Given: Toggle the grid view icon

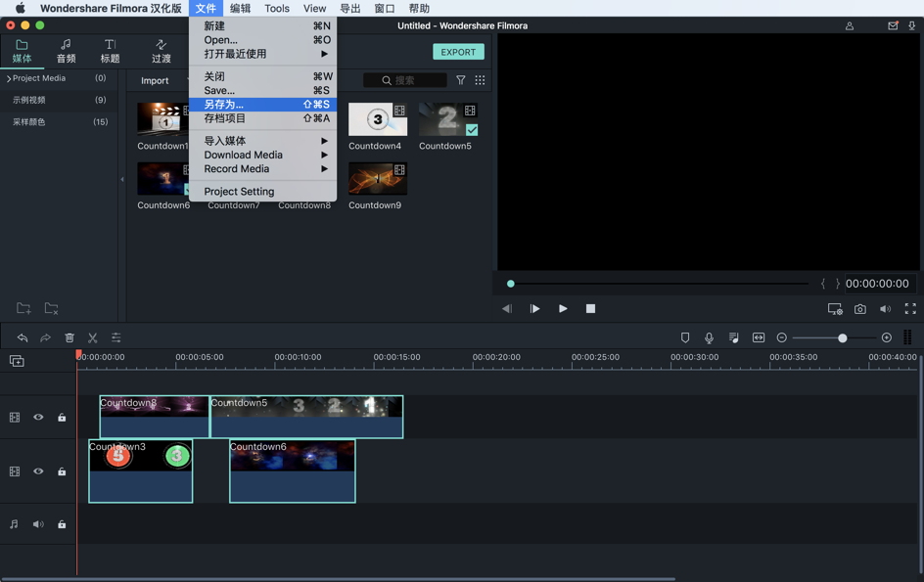Looking at the screenshot, I should click(x=480, y=80).
